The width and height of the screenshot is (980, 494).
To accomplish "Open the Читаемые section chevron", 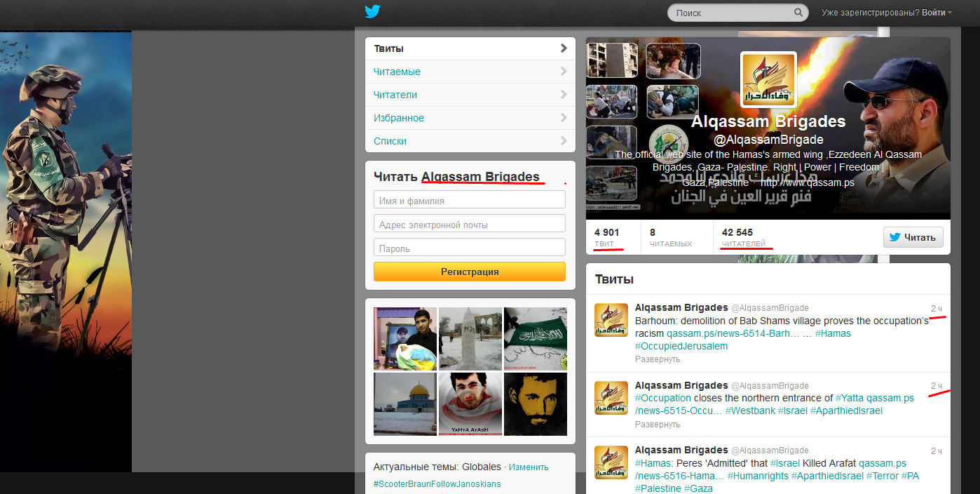I will pyautogui.click(x=564, y=72).
